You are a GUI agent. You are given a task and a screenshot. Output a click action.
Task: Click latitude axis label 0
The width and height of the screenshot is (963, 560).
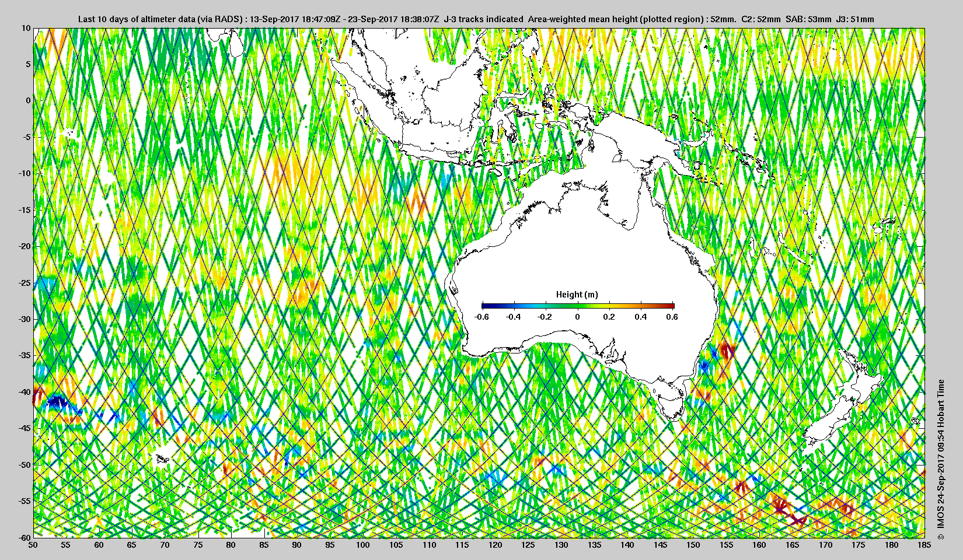coord(27,100)
